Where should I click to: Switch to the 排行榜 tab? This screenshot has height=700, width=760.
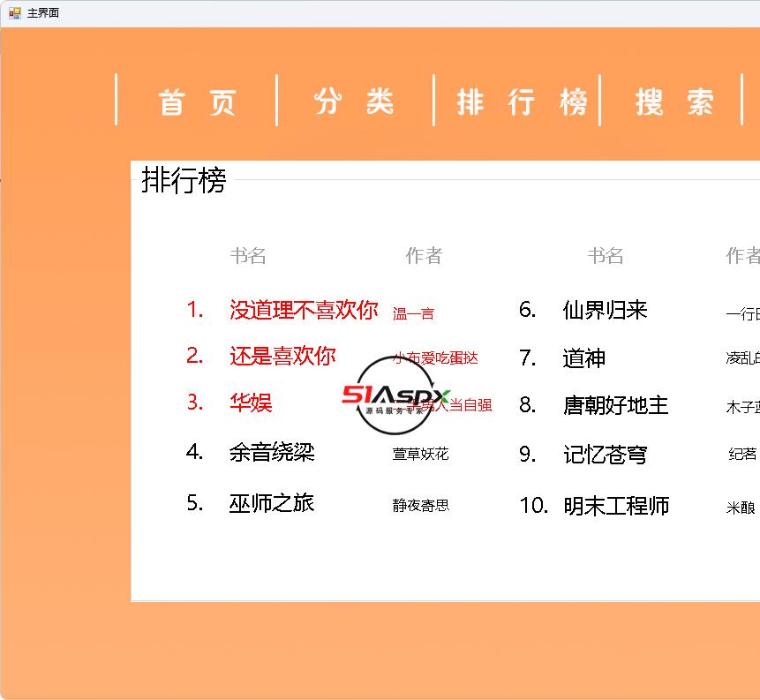click(521, 102)
